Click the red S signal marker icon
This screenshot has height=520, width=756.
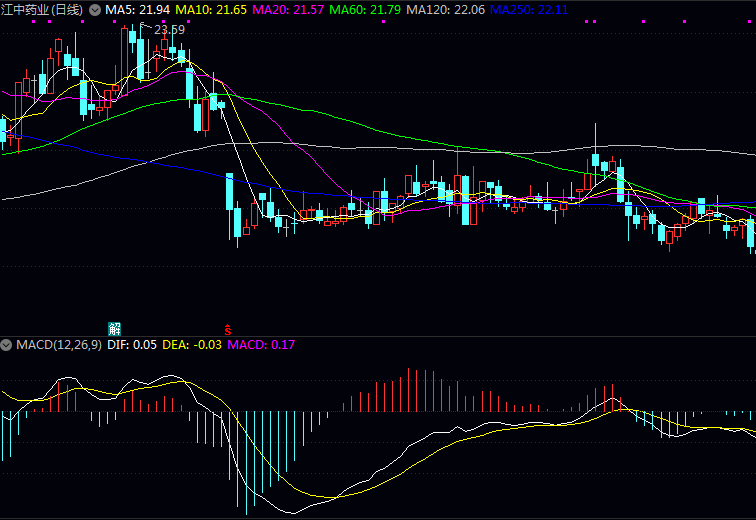(228, 328)
